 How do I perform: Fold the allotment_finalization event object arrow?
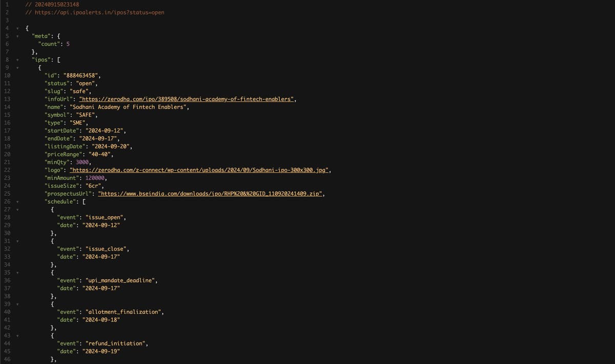[17, 304]
